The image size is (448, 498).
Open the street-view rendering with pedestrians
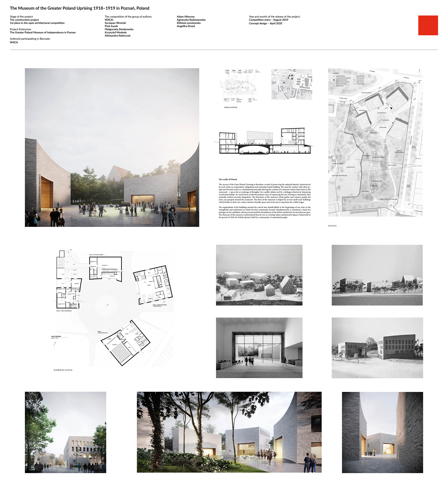[x=66, y=432]
